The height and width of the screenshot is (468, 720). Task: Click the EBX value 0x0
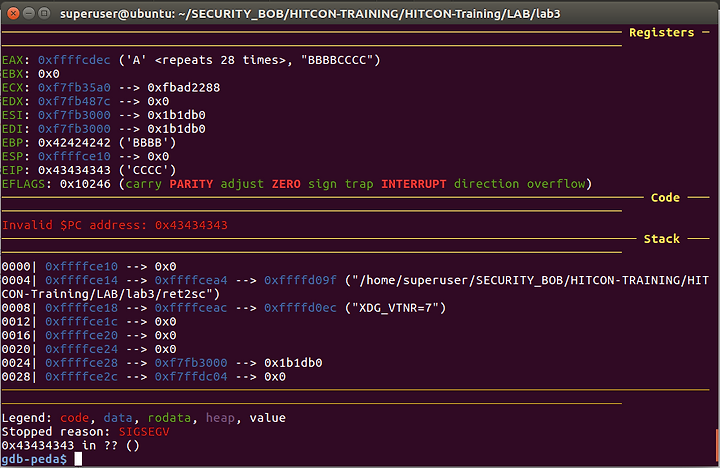click(49, 74)
